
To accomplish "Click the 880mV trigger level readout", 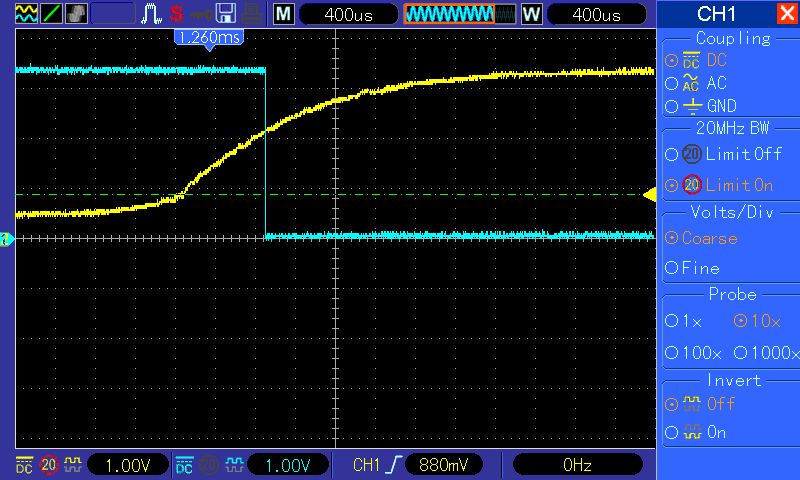I will 443,465.
